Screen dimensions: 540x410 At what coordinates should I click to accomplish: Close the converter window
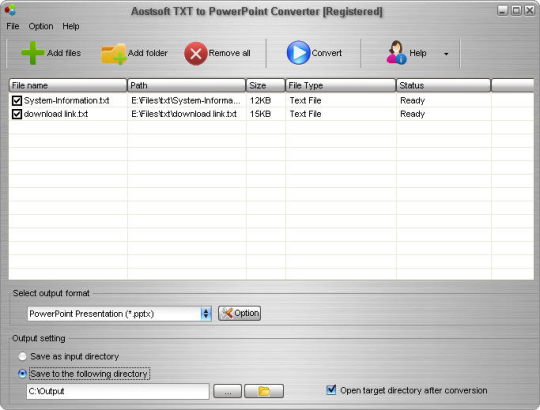pyautogui.click(x=529, y=11)
